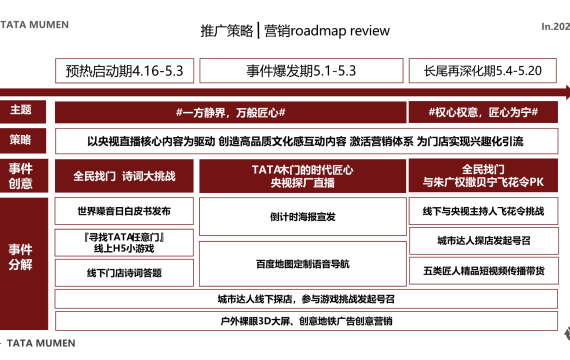Click the 事件创意 row label
Image resolution: width=570 pixels, height=360 pixels.
24,176
